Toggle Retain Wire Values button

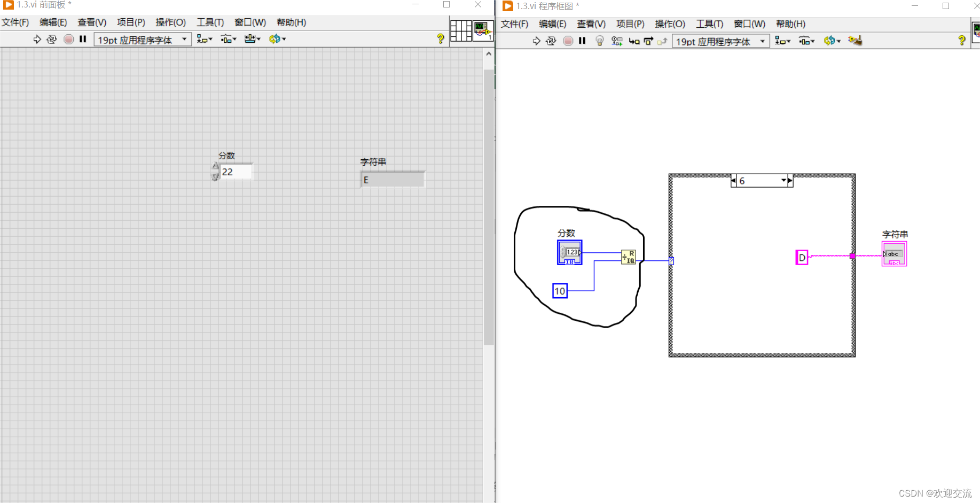(x=617, y=41)
